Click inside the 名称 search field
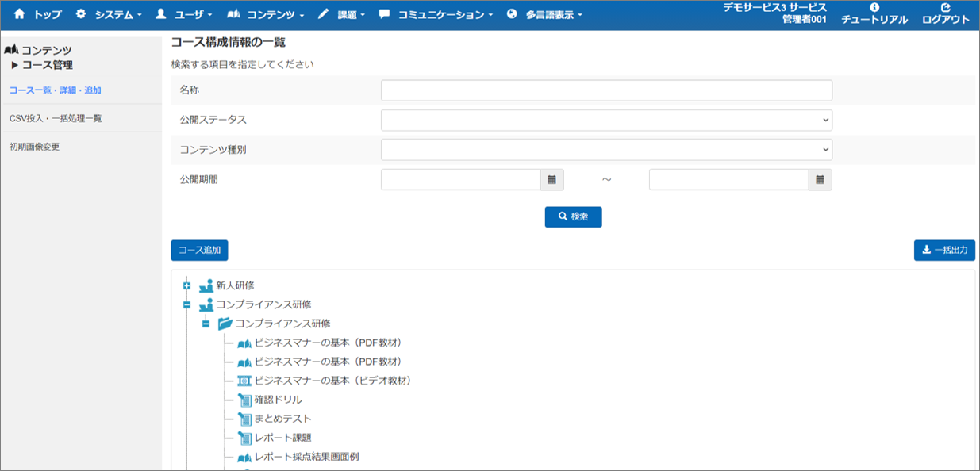This screenshot has width=980, height=471. point(605,90)
